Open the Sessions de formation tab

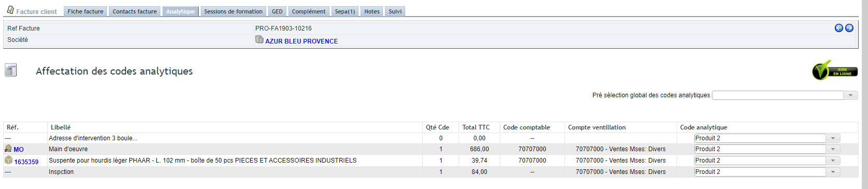tap(233, 11)
